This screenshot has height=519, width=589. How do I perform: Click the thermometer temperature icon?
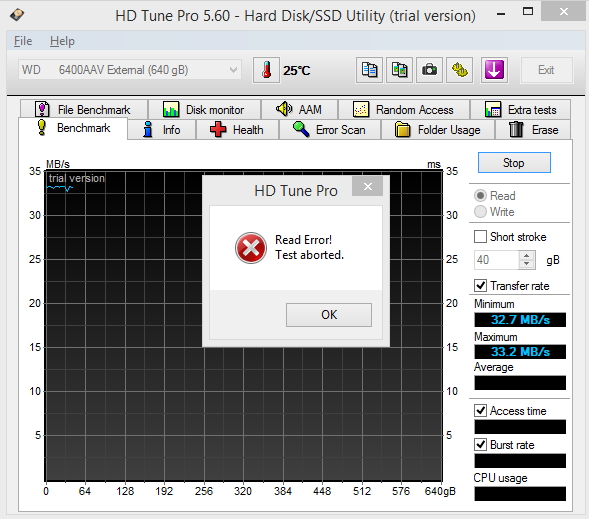266,70
